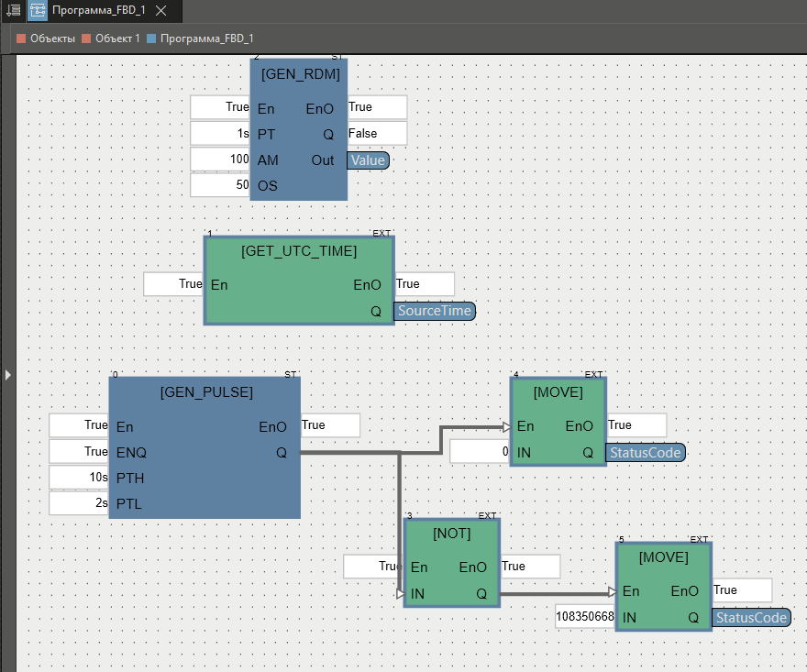Click the En input pin of NOT block
Screen dimensions: 807x672
pos(419,567)
